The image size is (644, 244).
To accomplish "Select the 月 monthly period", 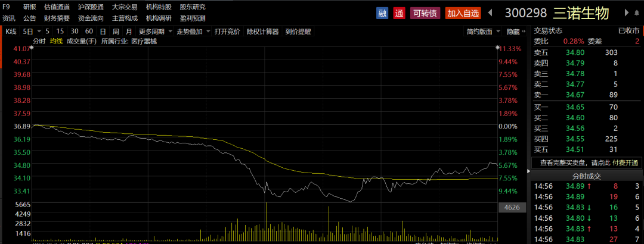I will (129, 32).
